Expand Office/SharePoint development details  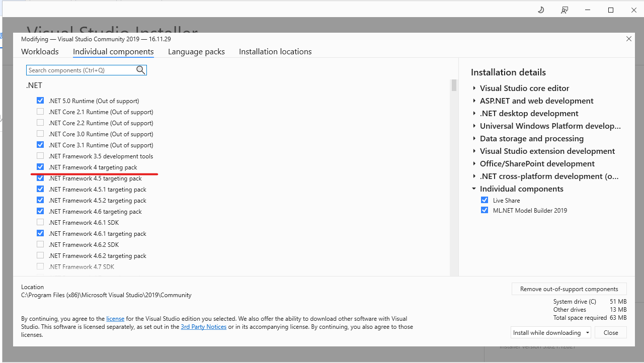pyautogui.click(x=474, y=164)
